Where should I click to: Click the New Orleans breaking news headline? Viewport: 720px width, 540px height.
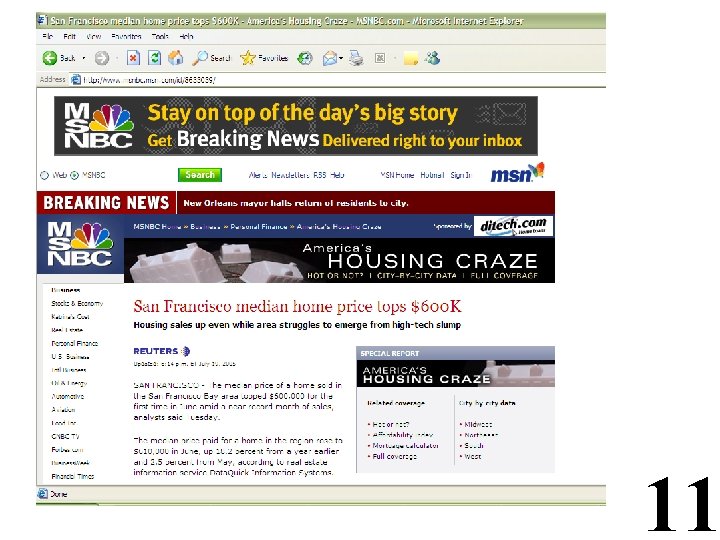click(x=296, y=203)
